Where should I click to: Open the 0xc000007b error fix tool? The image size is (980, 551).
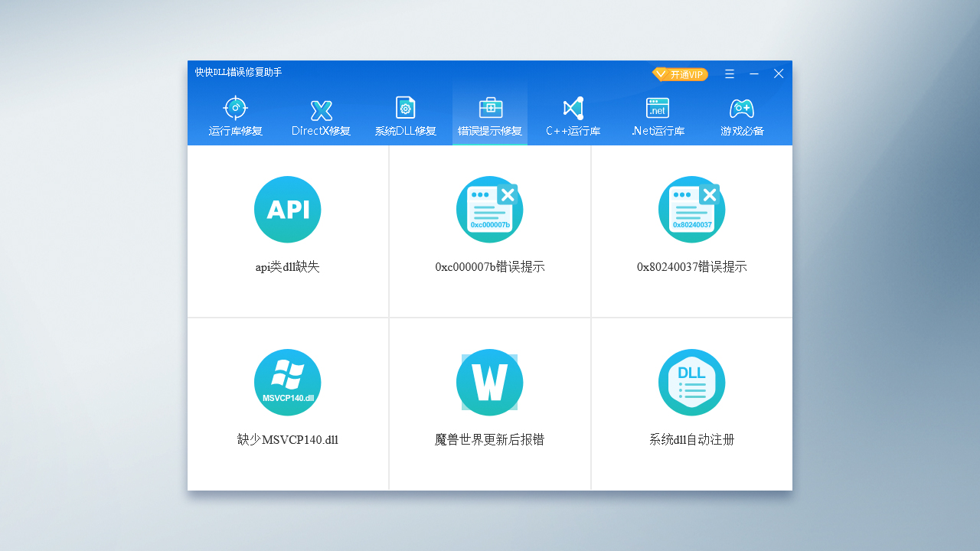[489, 209]
